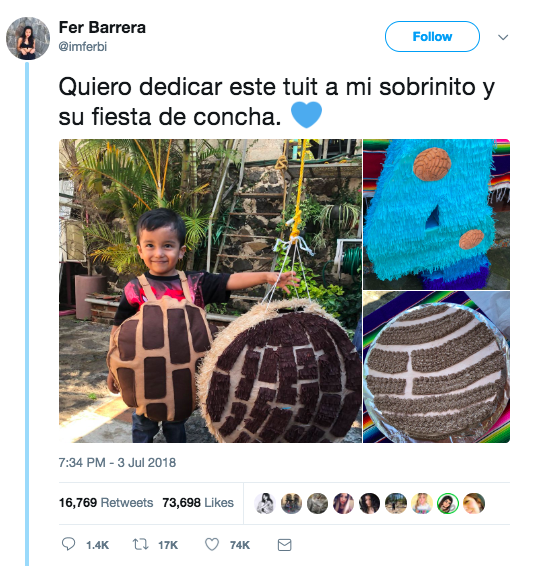Open photo of boy in concha costume
The height and width of the screenshot is (566, 536).
(x=210, y=291)
